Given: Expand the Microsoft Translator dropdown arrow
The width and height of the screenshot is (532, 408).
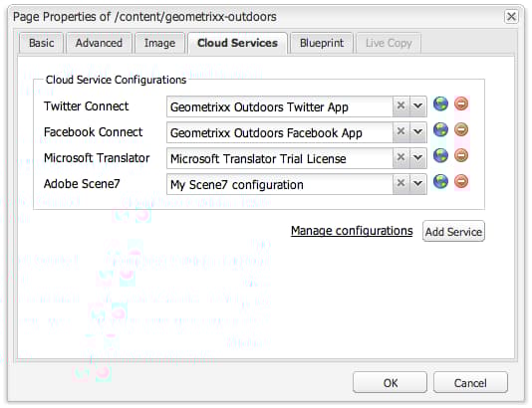Looking at the screenshot, I should tap(418, 157).
